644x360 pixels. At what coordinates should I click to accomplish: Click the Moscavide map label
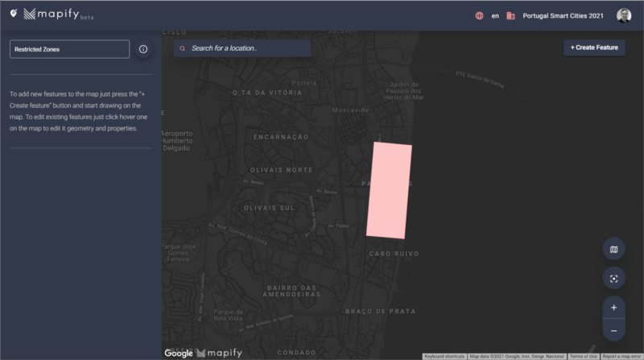350,110
